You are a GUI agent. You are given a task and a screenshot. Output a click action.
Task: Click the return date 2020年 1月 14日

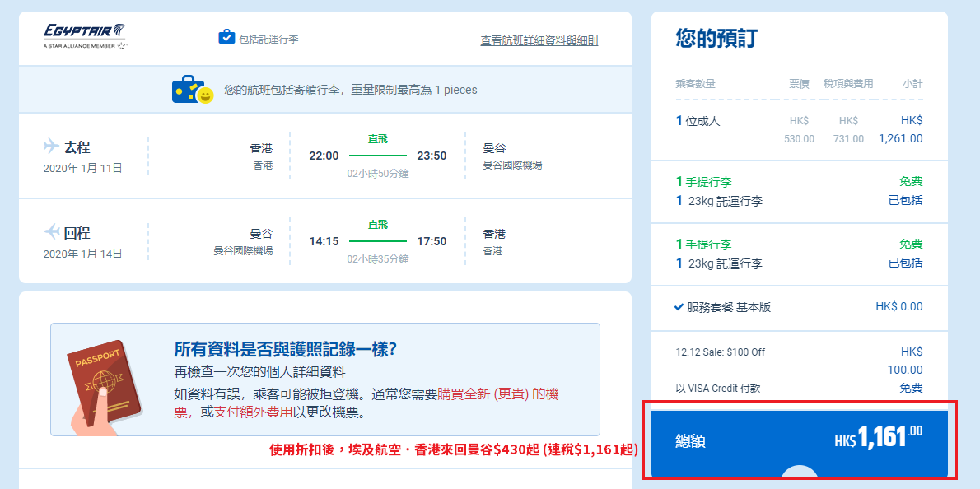[x=82, y=254]
